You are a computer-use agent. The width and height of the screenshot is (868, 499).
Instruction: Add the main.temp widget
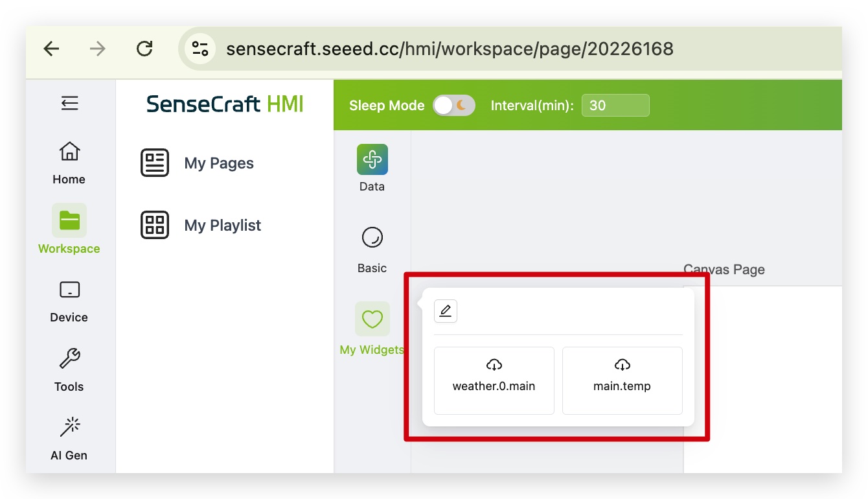(622, 380)
